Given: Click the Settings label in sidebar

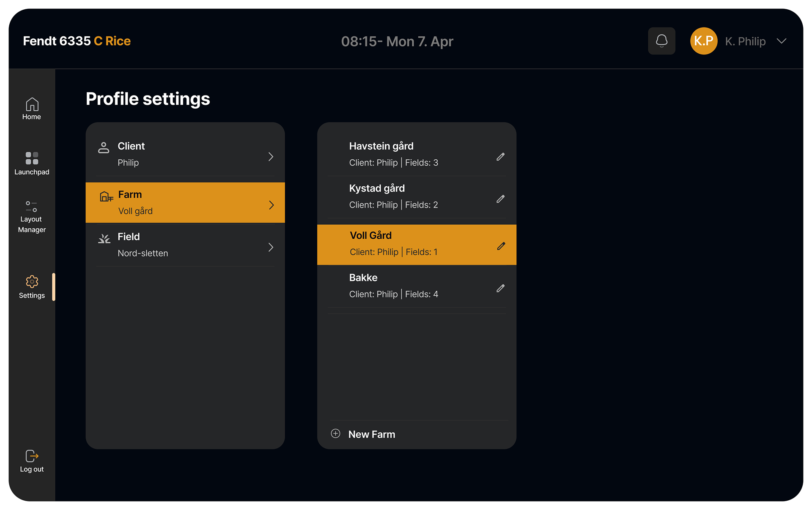Looking at the screenshot, I should pyautogui.click(x=32, y=295).
